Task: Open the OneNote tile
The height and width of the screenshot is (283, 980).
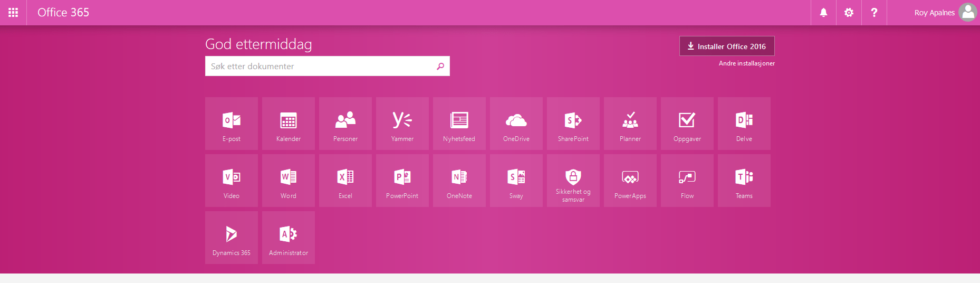Action: click(x=459, y=181)
